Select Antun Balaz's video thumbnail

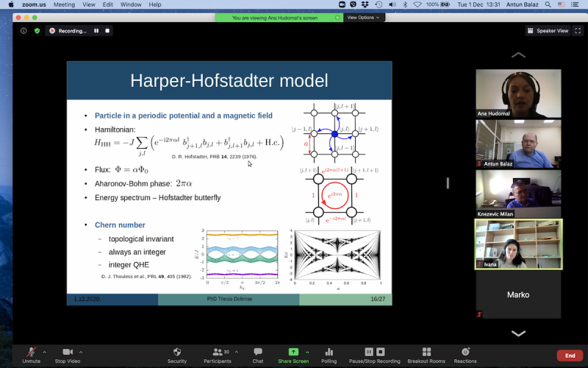(x=519, y=144)
